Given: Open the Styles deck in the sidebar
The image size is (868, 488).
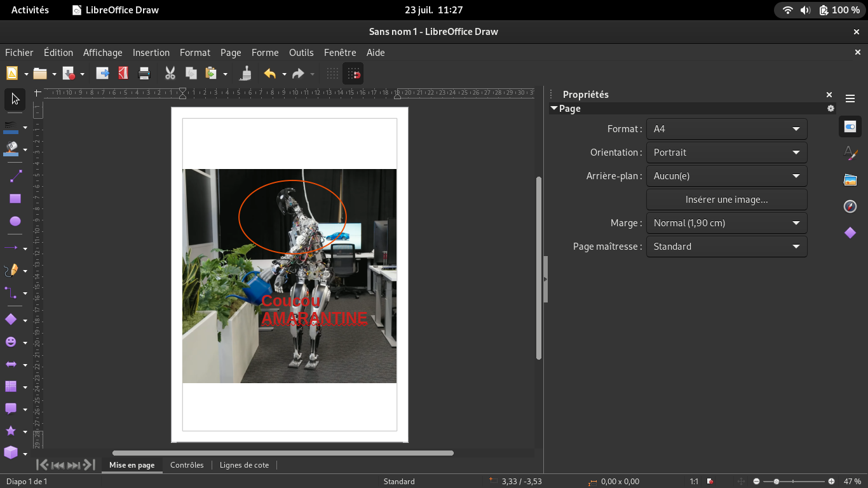Looking at the screenshot, I should (x=850, y=153).
